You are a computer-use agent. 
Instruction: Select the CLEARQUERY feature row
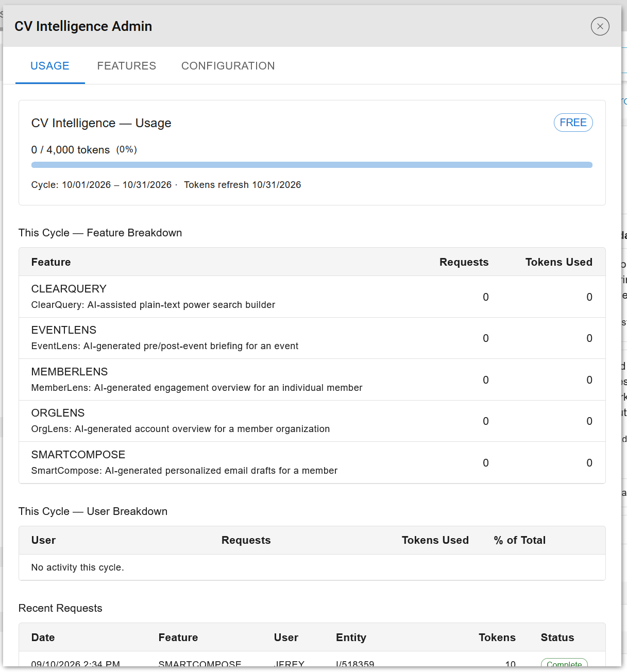coord(312,297)
